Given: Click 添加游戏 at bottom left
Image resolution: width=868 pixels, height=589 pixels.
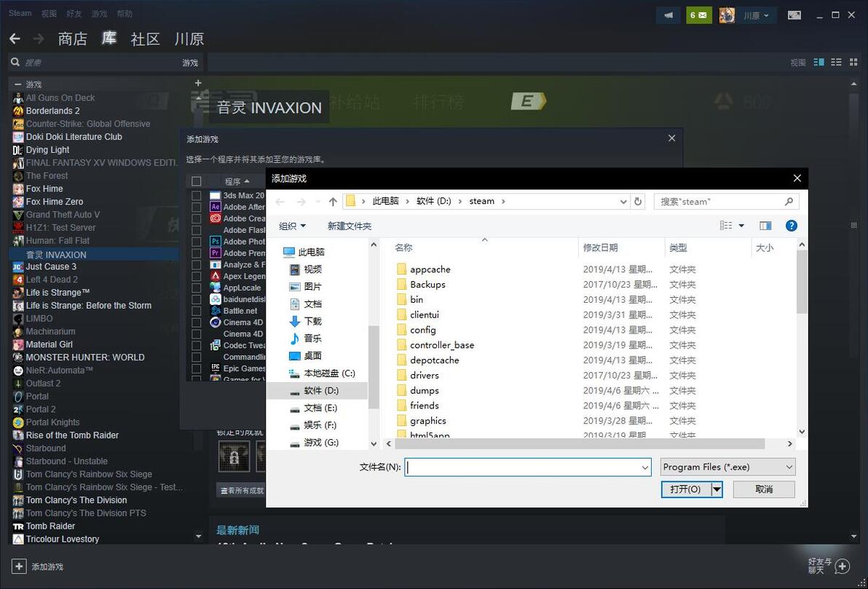Looking at the screenshot, I should (47, 567).
